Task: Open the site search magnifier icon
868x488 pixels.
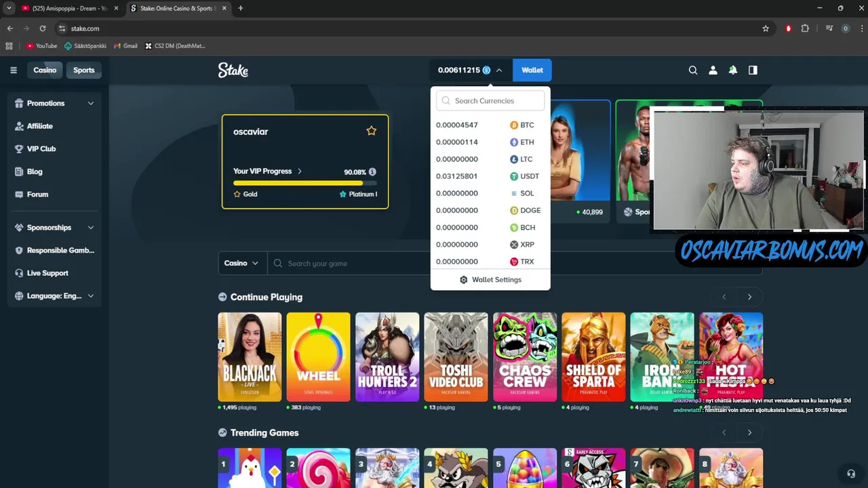Action: pyautogui.click(x=693, y=70)
